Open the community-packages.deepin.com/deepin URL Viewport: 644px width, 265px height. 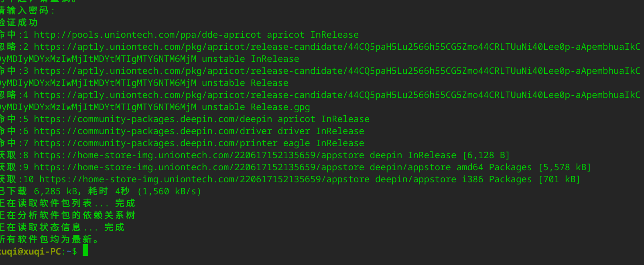pyautogui.click(x=153, y=119)
